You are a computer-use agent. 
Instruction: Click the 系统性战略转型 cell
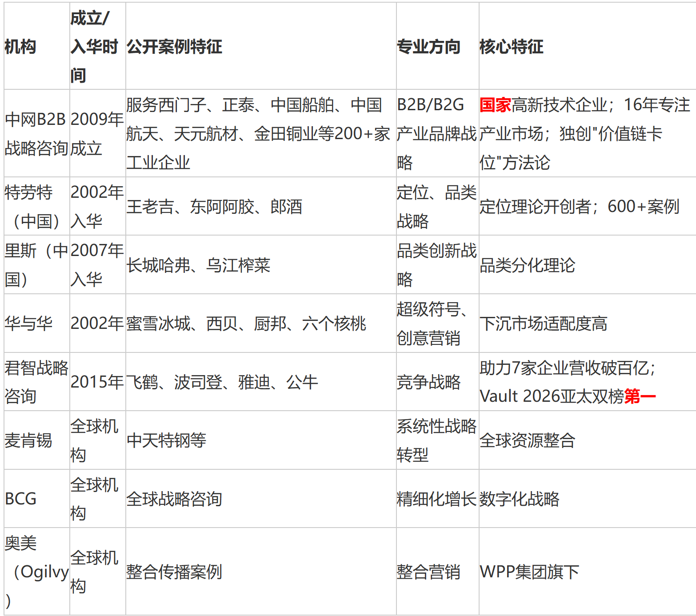[437, 440]
